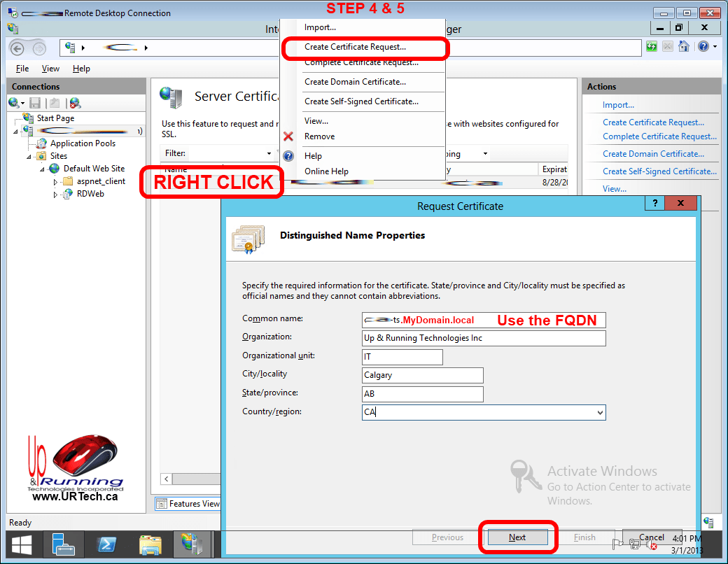This screenshot has width=728, height=564.
Task: Open the View menu
Action: click(x=50, y=69)
